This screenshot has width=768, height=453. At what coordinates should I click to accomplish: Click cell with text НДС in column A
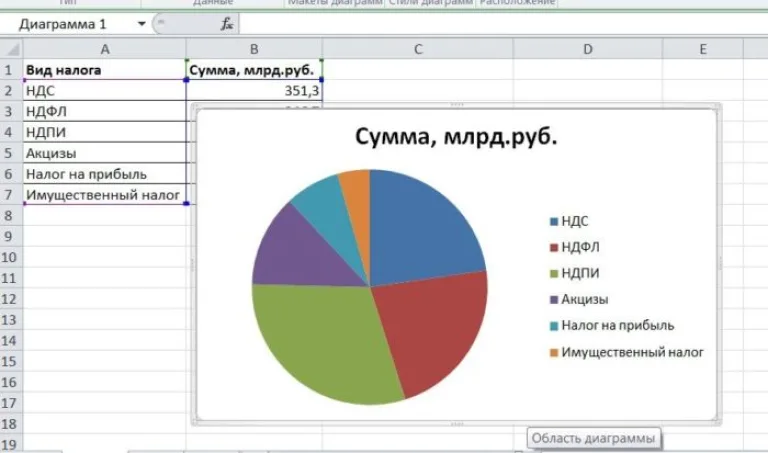coord(104,91)
